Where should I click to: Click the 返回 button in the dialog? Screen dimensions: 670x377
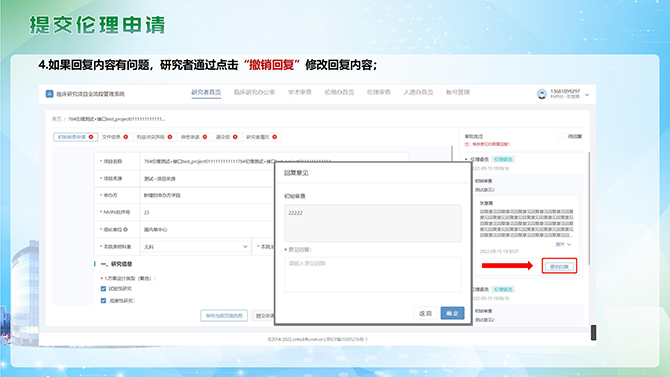(426, 313)
